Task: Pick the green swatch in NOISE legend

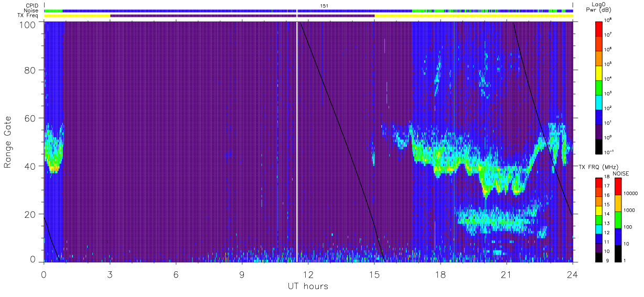Action: click(618, 220)
